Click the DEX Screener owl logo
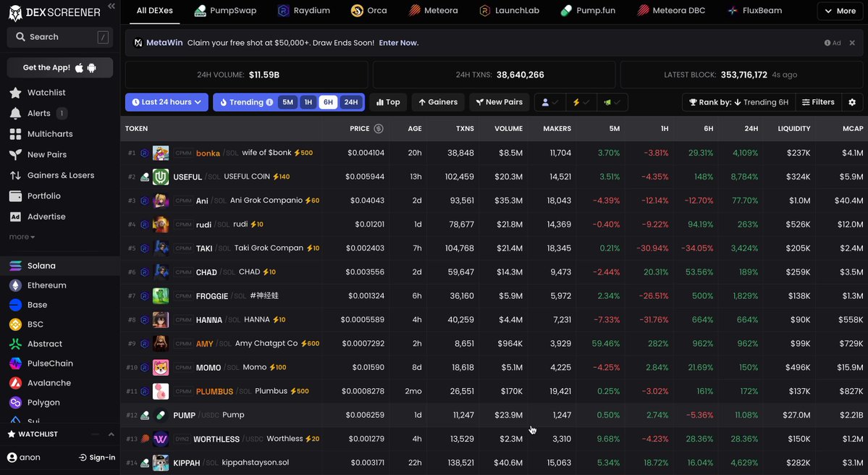 tap(15, 12)
